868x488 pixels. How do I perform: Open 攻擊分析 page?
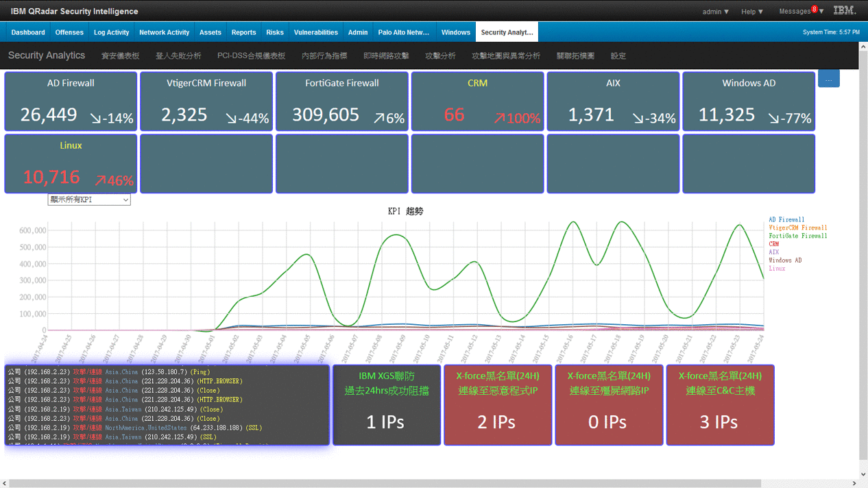(440, 56)
